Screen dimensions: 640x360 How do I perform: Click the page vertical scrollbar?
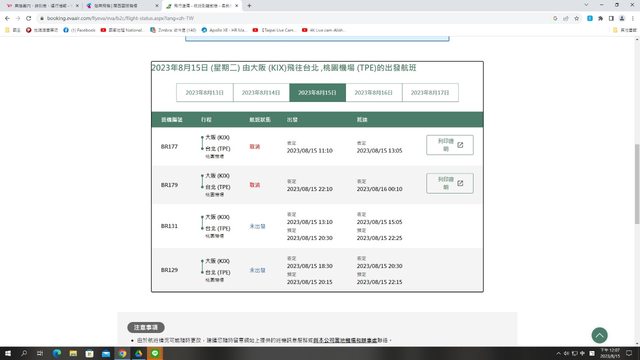click(x=637, y=184)
